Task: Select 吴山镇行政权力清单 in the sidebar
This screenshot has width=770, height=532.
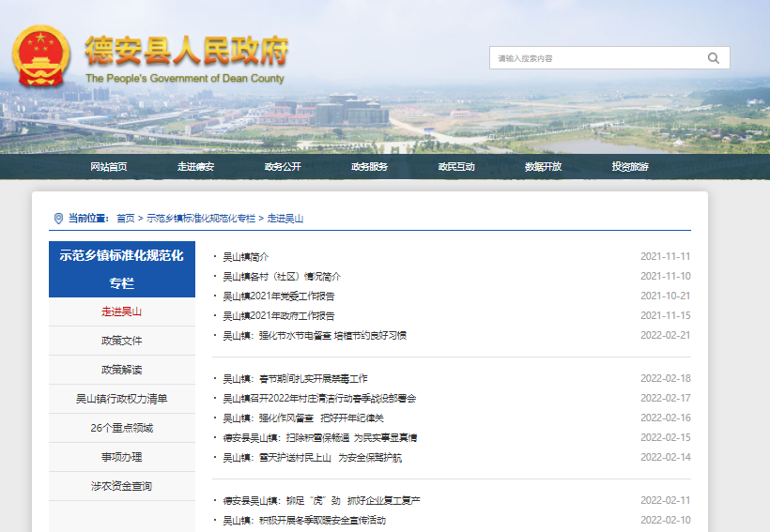Action: click(x=122, y=399)
